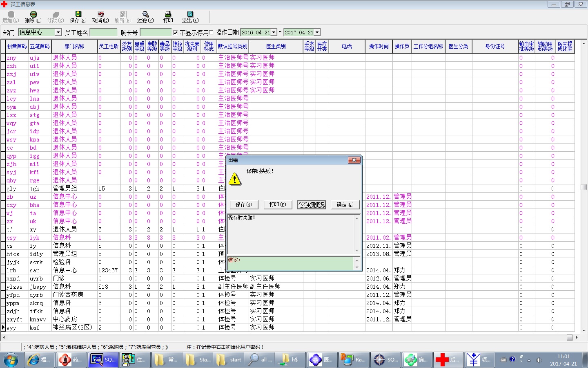The height and width of the screenshot is (368, 588).
Task: Open the 病... taskbar application
Action: [417, 360]
